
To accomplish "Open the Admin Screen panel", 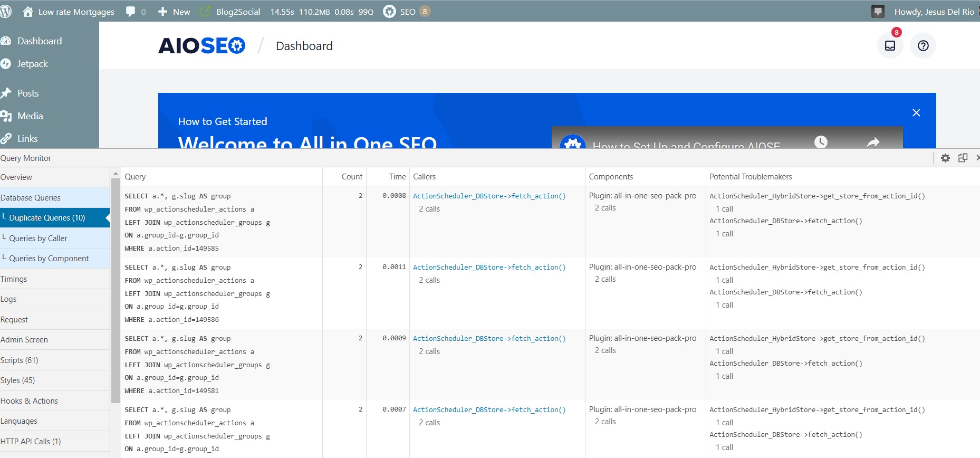I will coord(55,340).
